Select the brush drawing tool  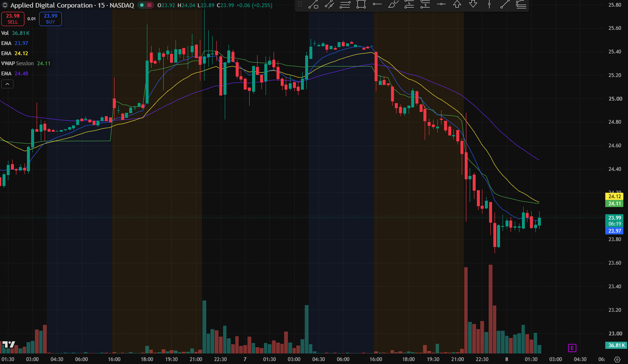tap(393, 5)
